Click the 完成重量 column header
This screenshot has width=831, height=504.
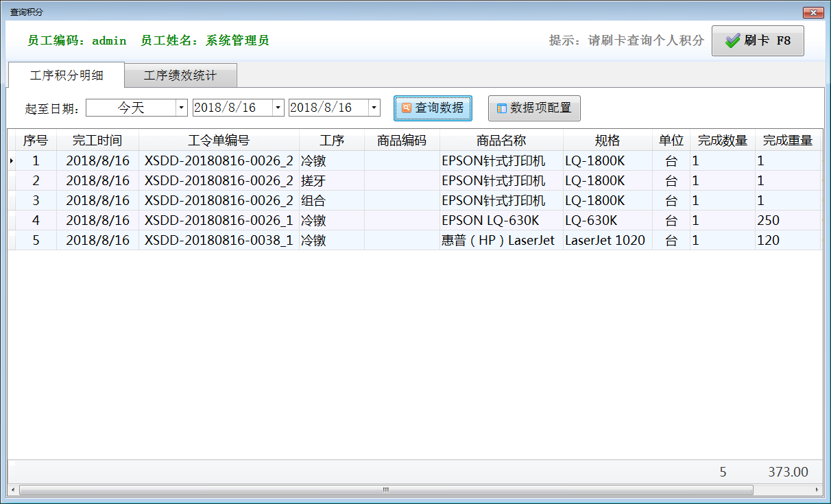pos(787,141)
